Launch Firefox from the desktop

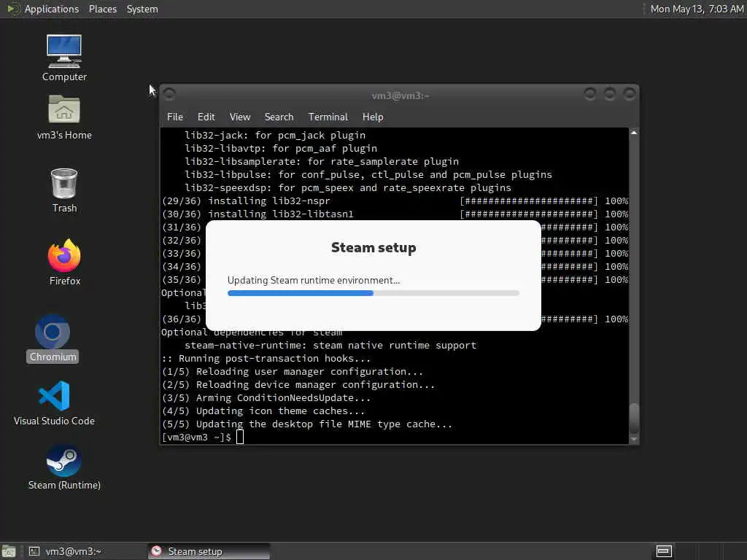point(64,262)
